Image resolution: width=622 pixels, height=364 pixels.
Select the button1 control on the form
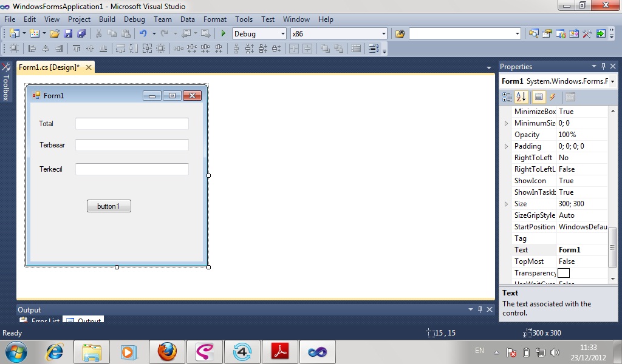pyautogui.click(x=109, y=206)
